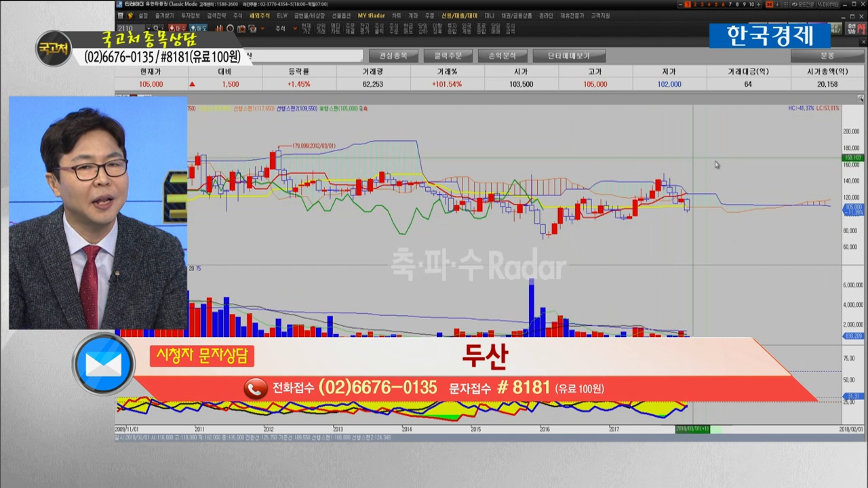The height and width of the screenshot is (488, 868).
Task: Open the screen number 2110 dropdown arrow
Action: 149,28
